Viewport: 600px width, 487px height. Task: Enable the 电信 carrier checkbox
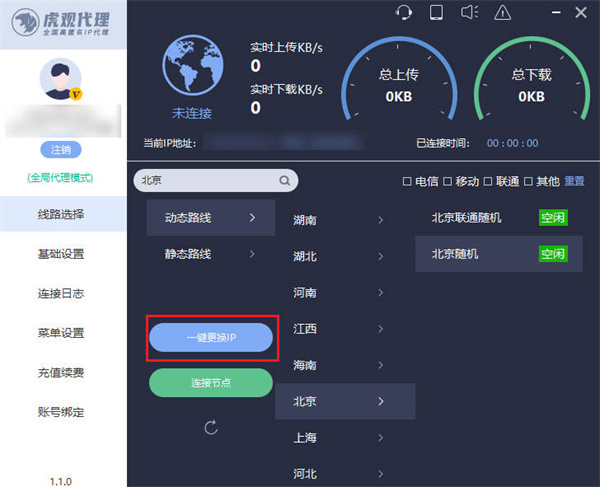pos(406,181)
